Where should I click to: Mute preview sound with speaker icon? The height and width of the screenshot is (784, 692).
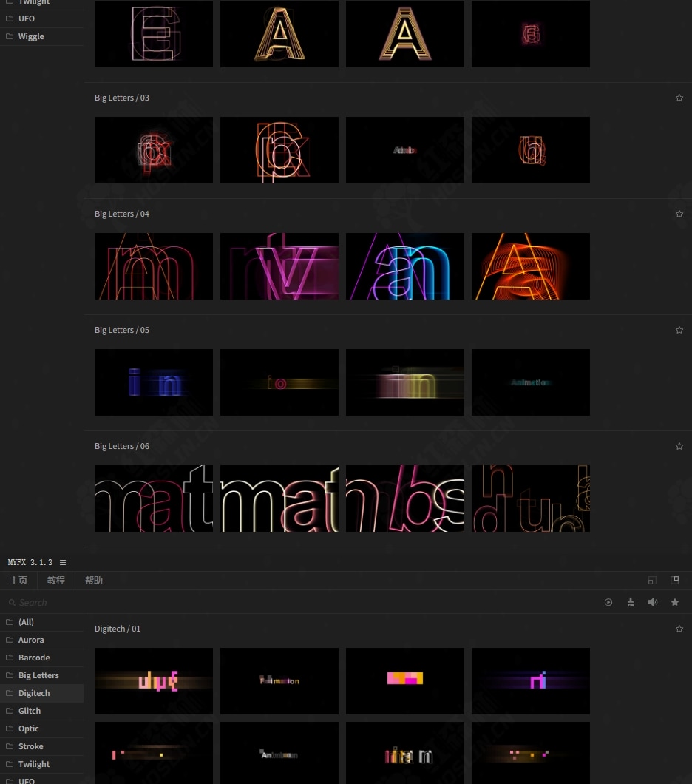pos(653,603)
